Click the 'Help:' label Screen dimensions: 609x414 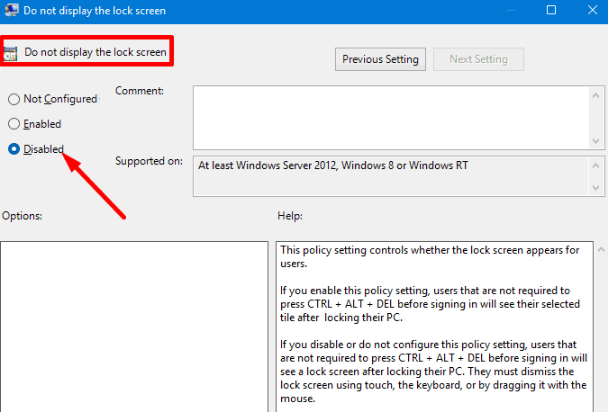pos(290,216)
